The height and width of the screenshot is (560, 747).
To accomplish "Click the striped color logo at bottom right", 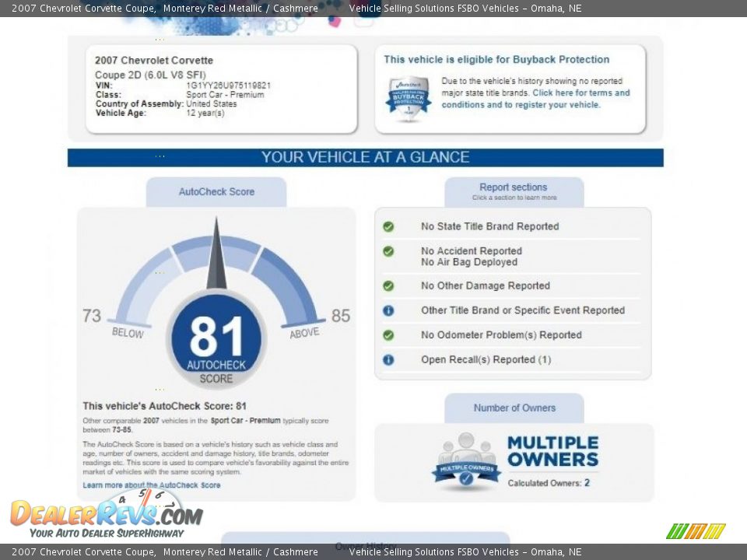I will 696,531.
